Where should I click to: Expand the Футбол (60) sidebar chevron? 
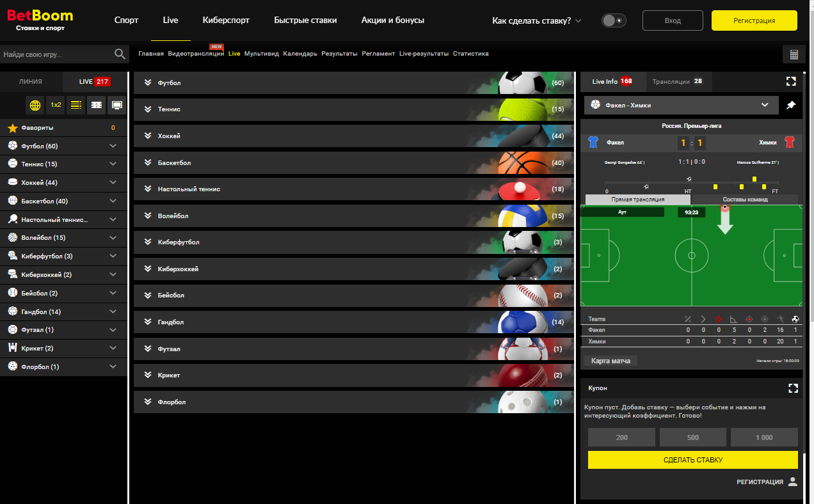pos(113,146)
